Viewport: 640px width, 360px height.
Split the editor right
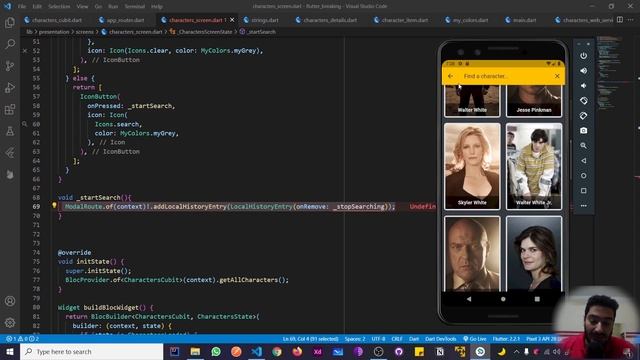click(620, 20)
